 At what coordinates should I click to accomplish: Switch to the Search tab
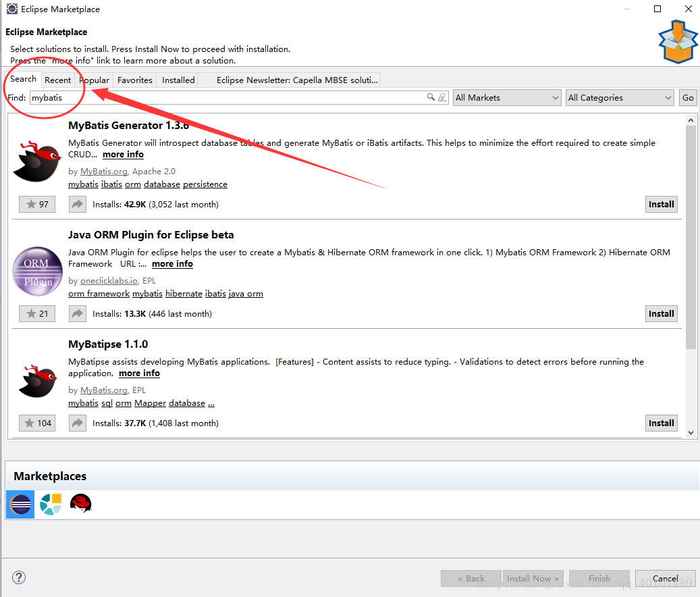tap(23, 79)
